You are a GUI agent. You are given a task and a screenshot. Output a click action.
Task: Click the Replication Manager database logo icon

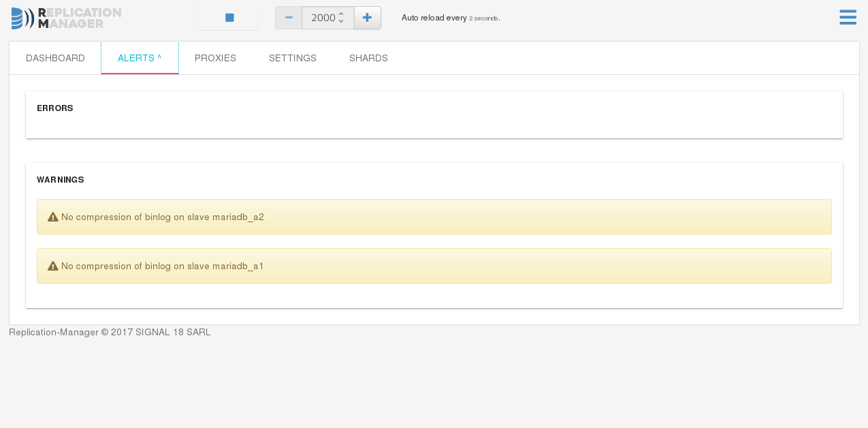click(22, 18)
